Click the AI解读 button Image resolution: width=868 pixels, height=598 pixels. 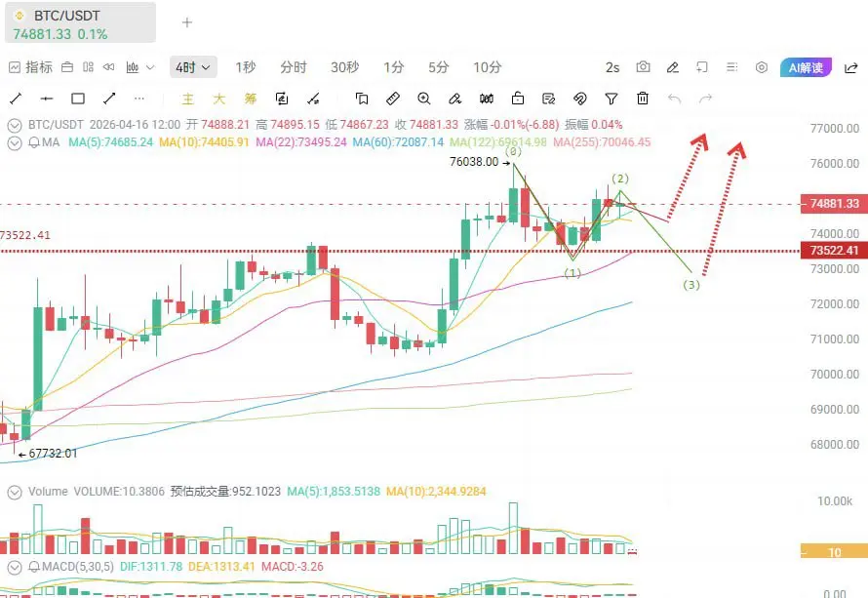click(806, 67)
